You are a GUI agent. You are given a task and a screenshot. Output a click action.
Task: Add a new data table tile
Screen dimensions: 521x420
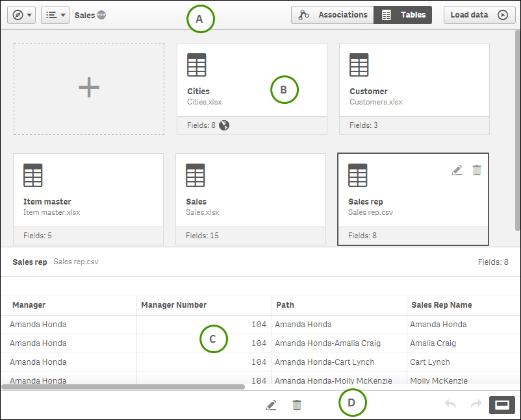[89, 89]
